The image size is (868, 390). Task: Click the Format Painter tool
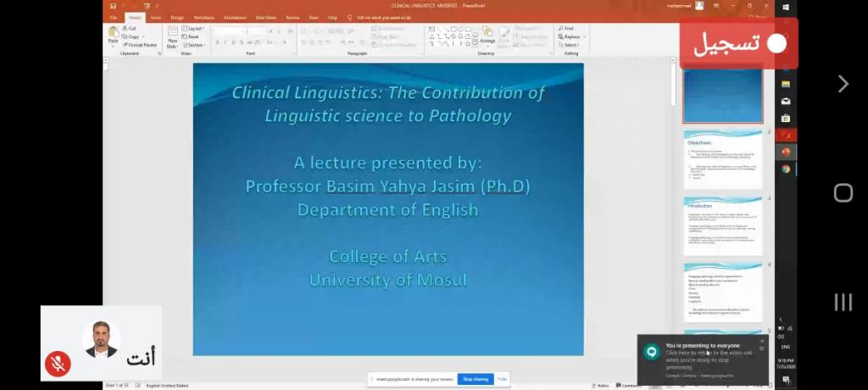pos(141,45)
